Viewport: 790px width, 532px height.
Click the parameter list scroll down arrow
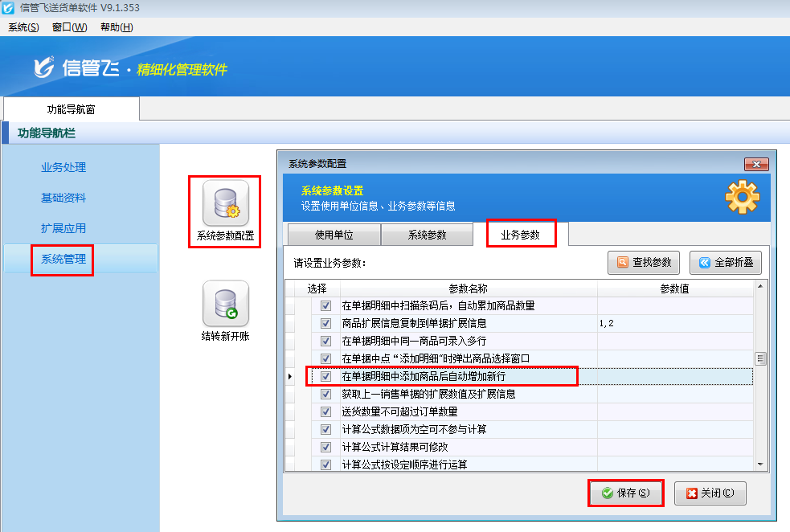point(760,464)
